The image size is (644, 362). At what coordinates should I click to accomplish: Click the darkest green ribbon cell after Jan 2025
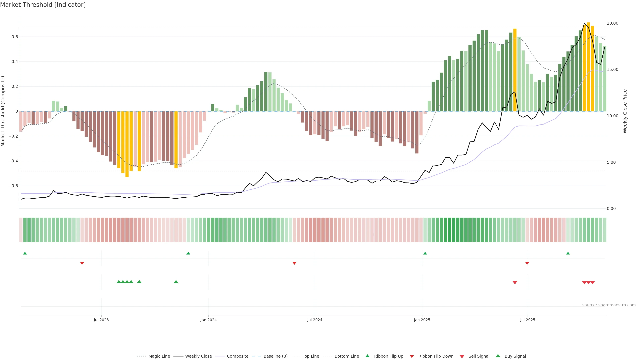[x=449, y=230]
